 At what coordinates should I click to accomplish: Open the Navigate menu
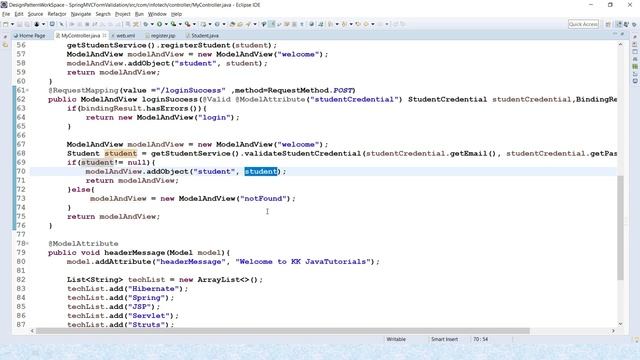click(x=81, y=14)
